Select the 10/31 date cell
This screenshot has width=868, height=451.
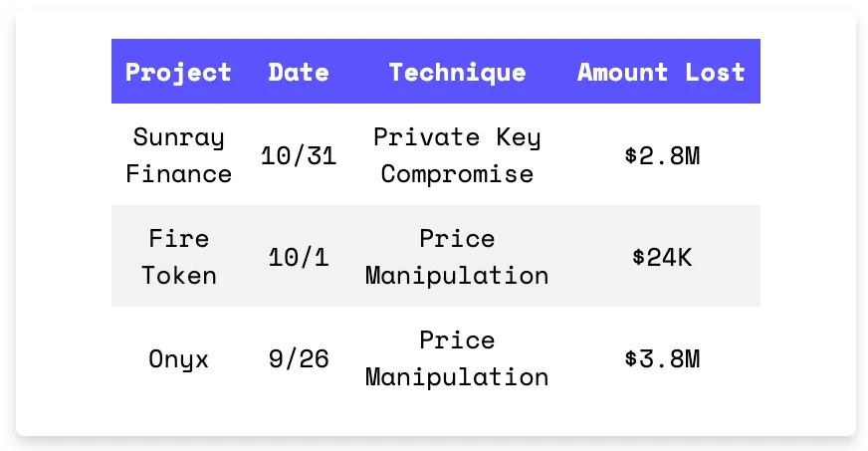click(299, 155)
